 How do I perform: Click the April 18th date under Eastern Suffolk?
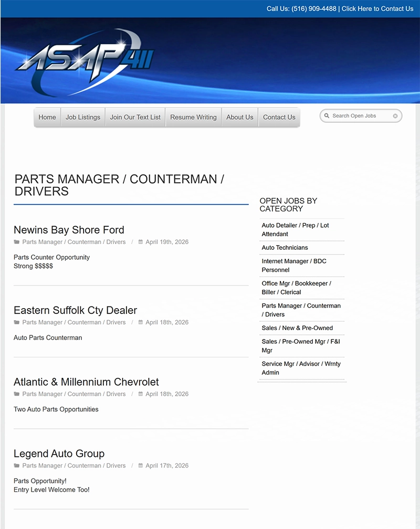(x=167, y=322)
